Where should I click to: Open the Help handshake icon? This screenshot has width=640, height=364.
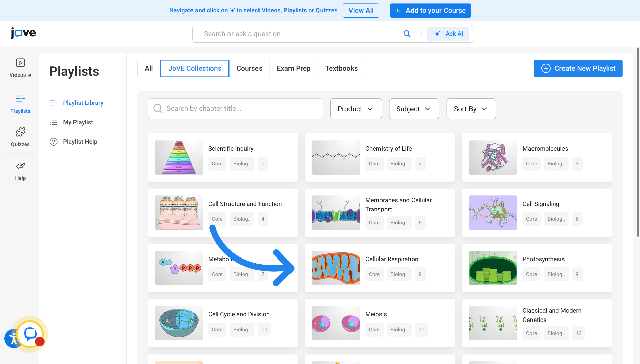(20, 166)
